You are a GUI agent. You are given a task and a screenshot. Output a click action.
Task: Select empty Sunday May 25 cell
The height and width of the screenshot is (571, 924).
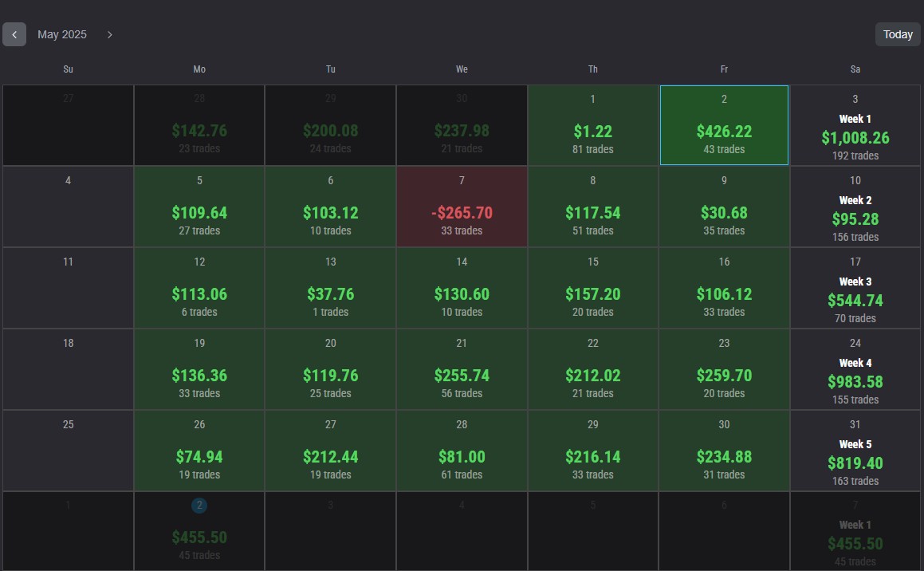tap(68, 451)
